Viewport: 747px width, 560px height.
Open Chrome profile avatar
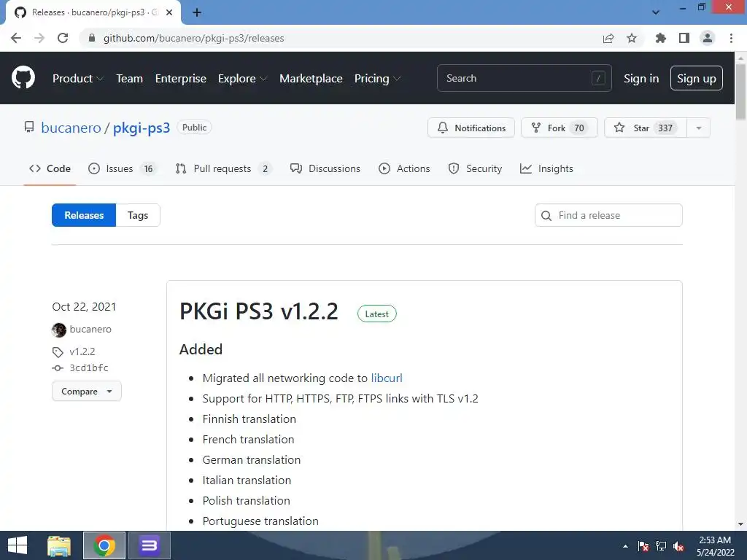click(x=708, y=38)
